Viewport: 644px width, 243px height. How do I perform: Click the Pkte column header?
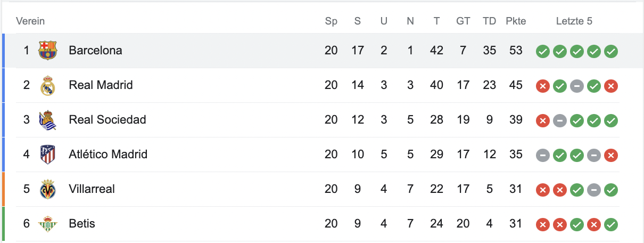516,21
